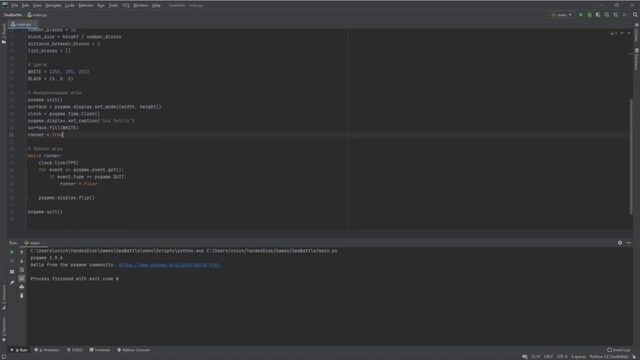Open the Problems tool window

[x=47, y=350]
